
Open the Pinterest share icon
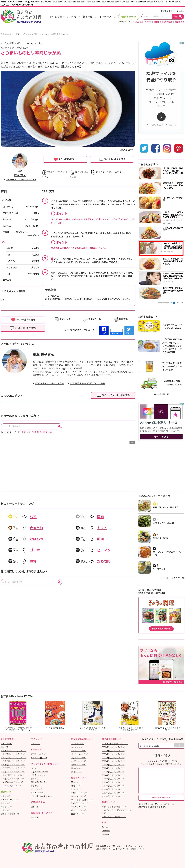click(179, 148)
